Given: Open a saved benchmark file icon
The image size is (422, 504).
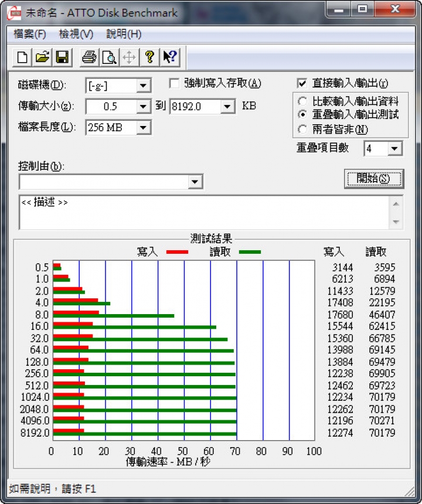Looking at the screenshot, I should pyautogui.click(x=42, y=57).
